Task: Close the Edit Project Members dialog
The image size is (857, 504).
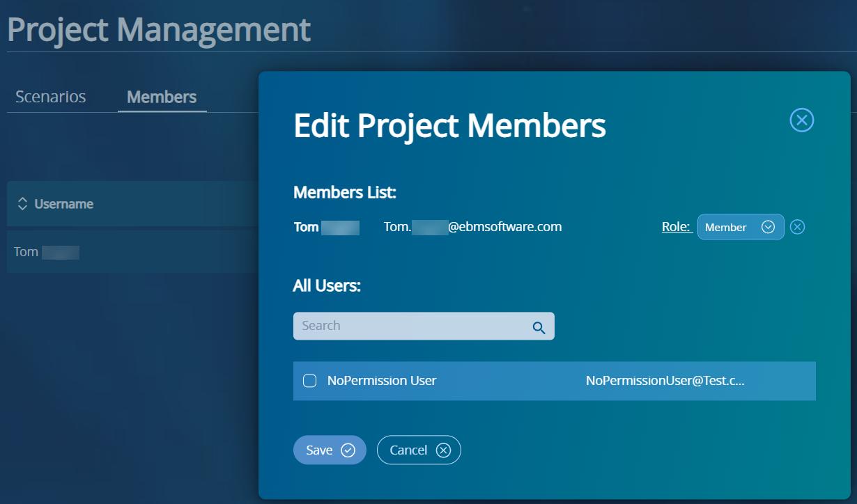Action: (802, 120)
